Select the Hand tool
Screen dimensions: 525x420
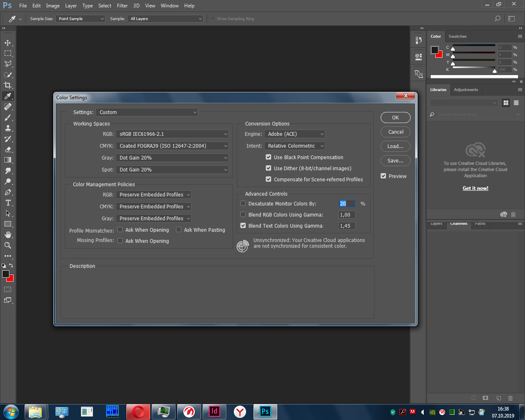8,235
